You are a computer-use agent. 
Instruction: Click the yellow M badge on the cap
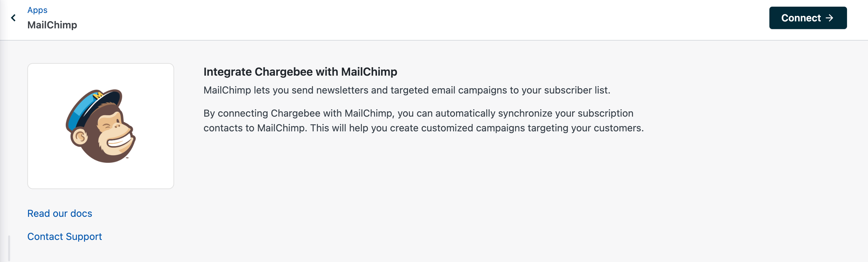pyautogui.click(x=98, y=95)
